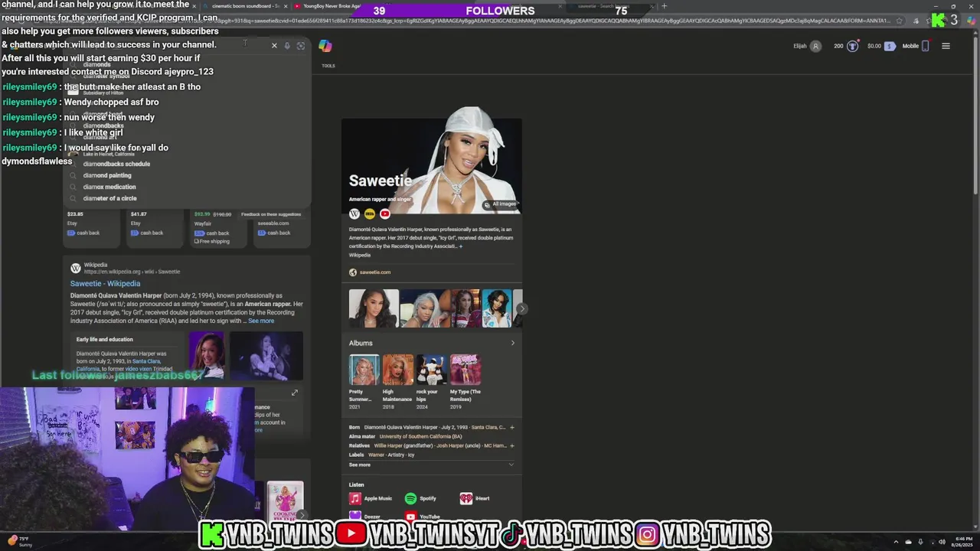Viewport: 980px width, 551px height.
Task: Click the Wikipedia logo beside the Saweetie result
Action: (x=76, y=268)
